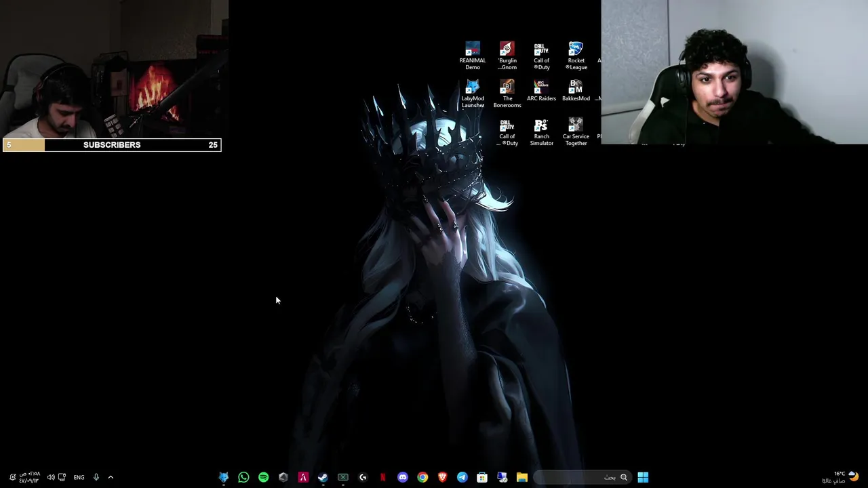Open the weather widget showing 16°C
Screen dimensions: 868x488
click(x=841, y=477)
